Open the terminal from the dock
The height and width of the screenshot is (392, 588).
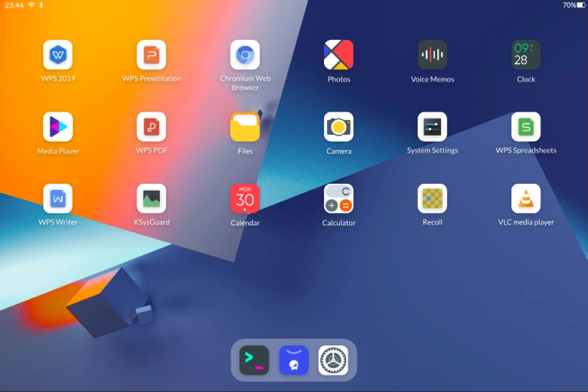coord(254,360)
